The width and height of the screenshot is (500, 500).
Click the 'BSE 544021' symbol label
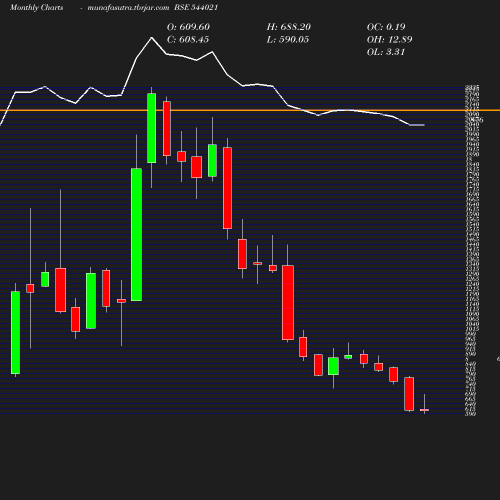click(x=196, y=7)
